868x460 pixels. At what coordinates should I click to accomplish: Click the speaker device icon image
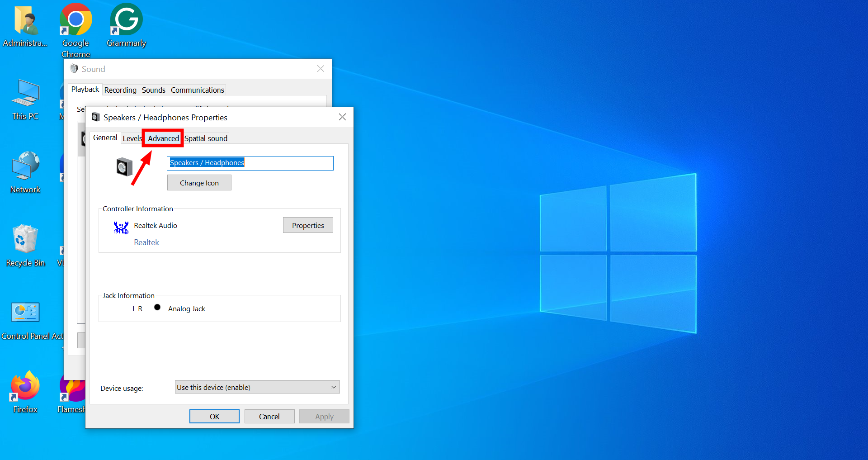click(x=124, y=167)
